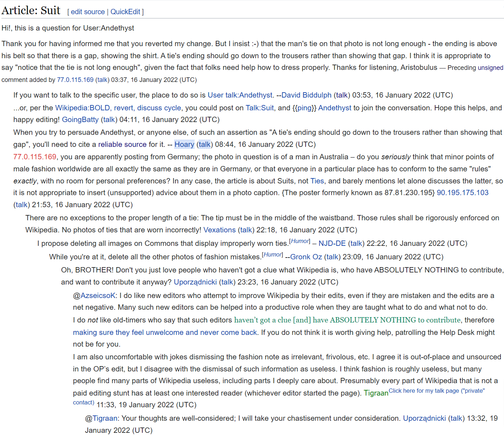Open the Wikipedia:BOLD, revert, discuss cycle link
Image resolution: width=504 pixels, height=436 pixels.
coord(118,108)
